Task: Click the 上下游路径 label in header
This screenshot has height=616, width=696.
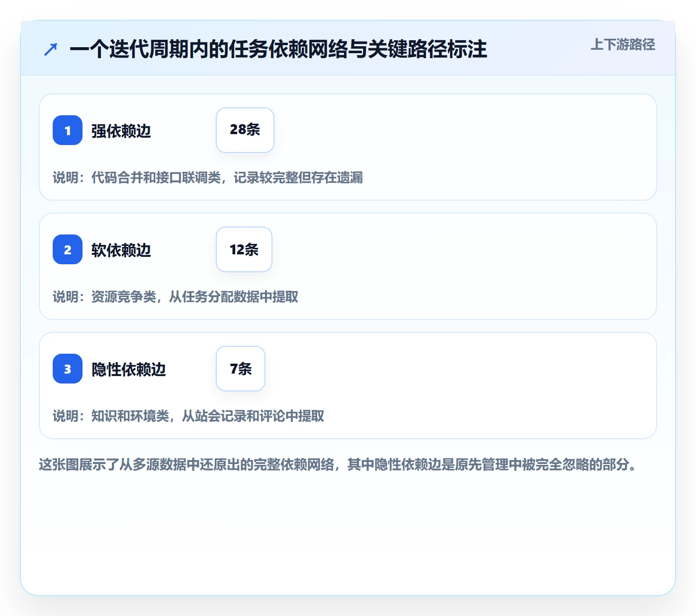Action: click(623, 45)
